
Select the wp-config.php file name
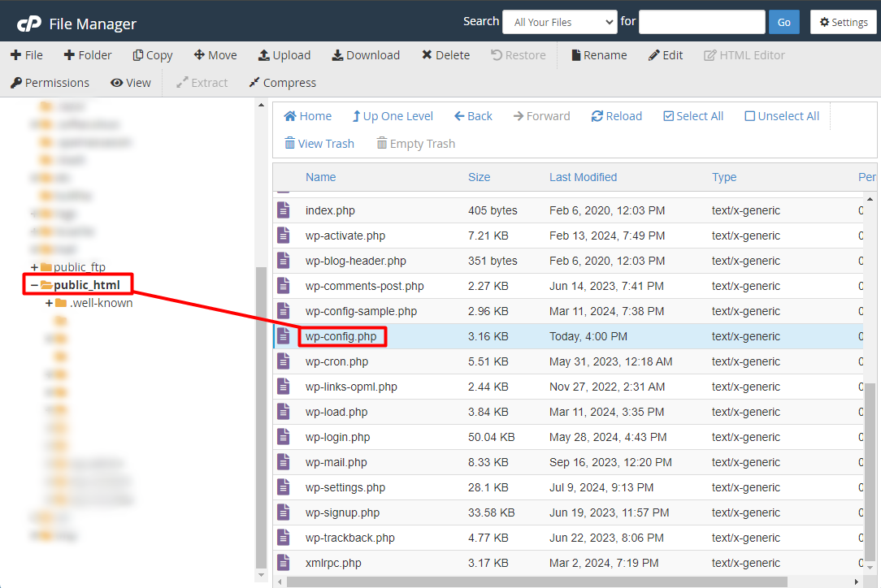point(341,336)
